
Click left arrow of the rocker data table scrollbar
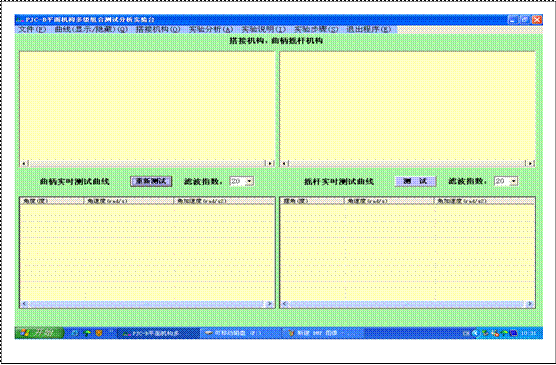click(x=285, y=304)
